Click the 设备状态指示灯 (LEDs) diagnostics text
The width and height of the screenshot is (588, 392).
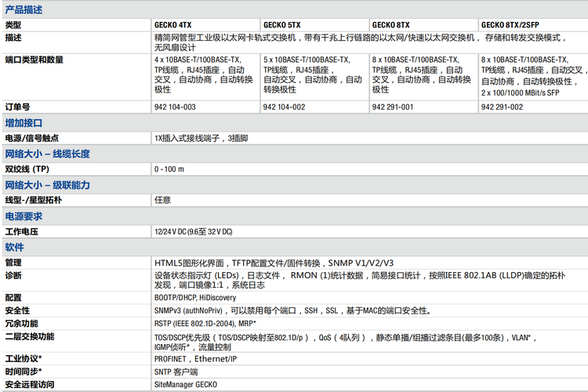click(360, 280)
